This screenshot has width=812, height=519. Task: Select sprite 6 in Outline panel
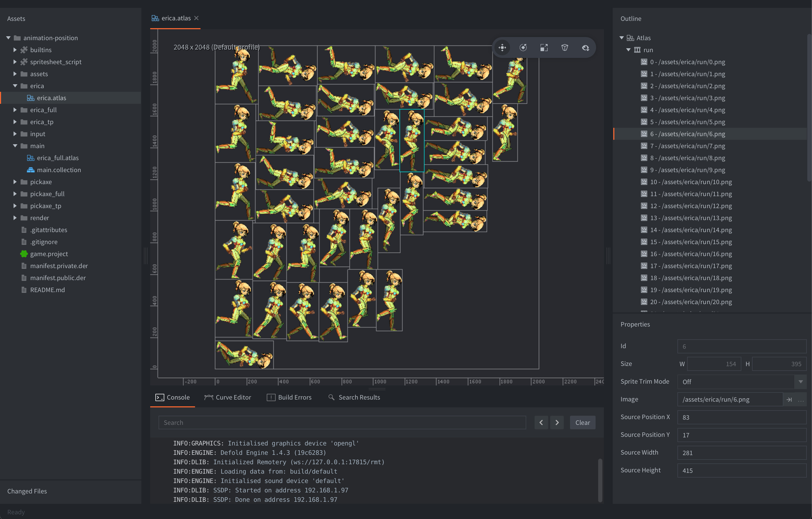point(686,134)
